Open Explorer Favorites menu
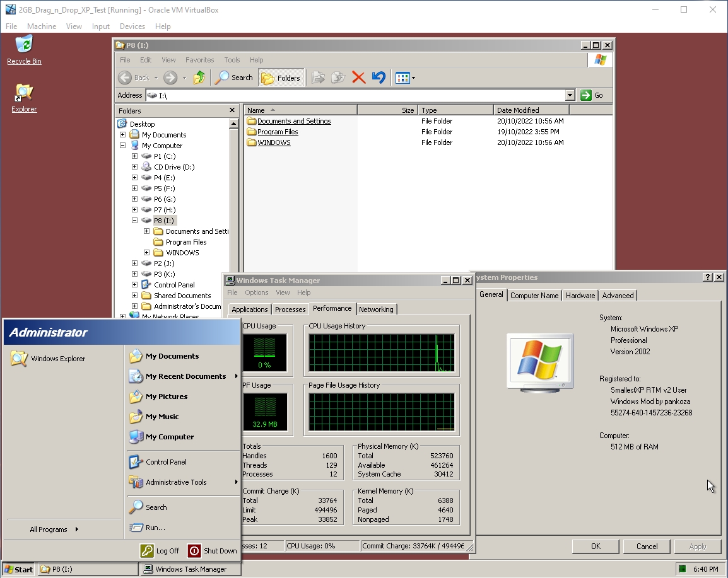Screen dimensions: 728x578 (x=199, y=60)
